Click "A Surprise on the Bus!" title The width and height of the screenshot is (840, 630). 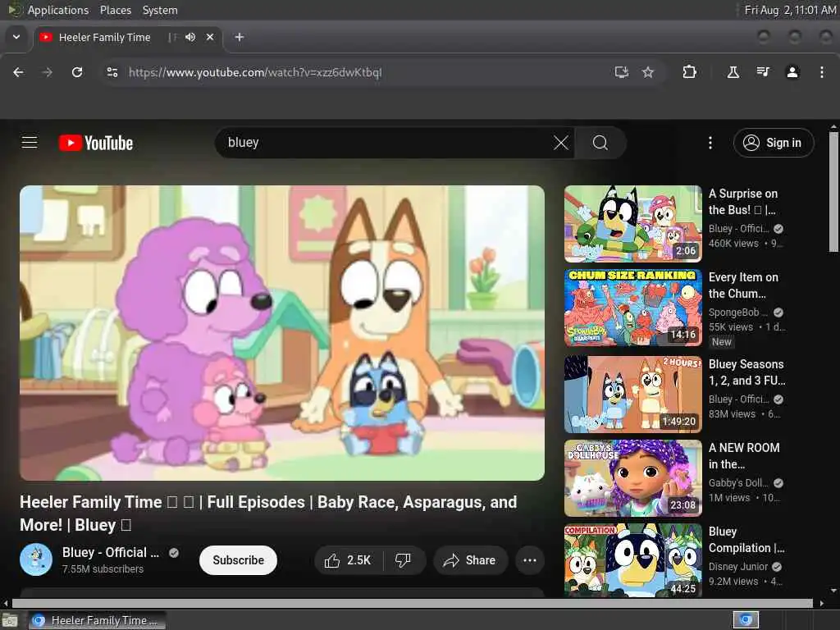743,202
